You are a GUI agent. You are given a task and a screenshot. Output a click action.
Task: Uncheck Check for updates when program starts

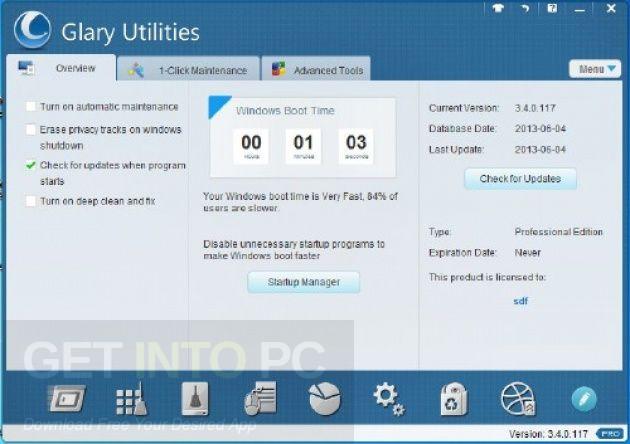(31, 165)
